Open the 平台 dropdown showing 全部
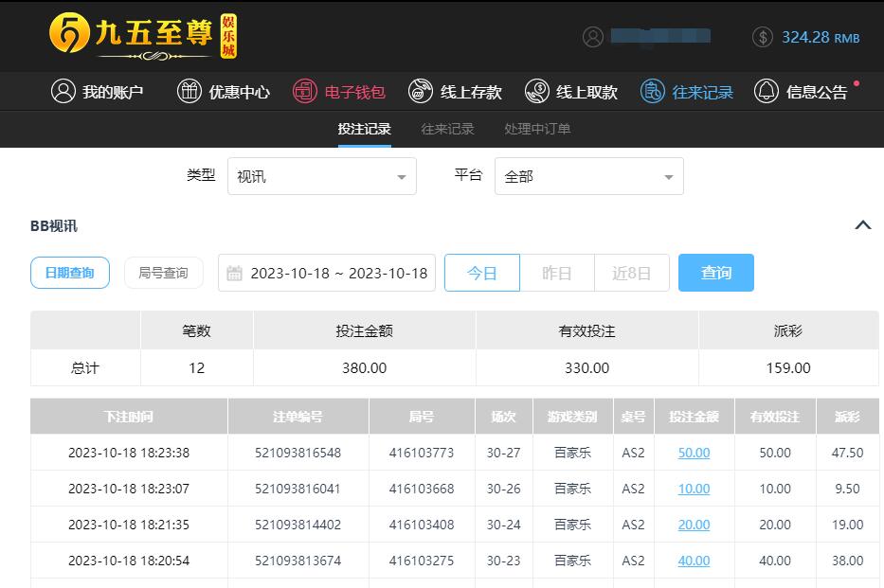This screenshot has height=588, width=884. [589, 176]
